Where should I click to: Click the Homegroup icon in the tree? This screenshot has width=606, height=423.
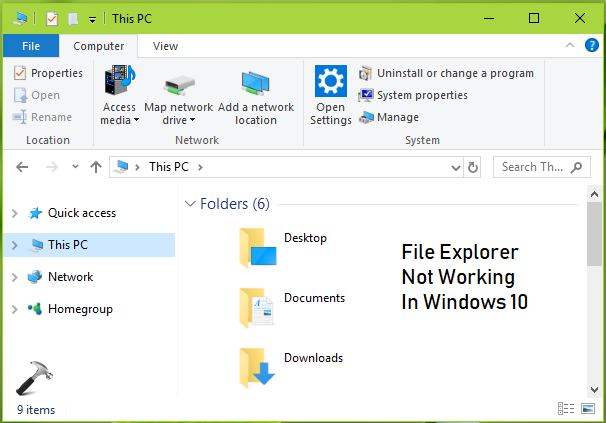coord(35,309)
